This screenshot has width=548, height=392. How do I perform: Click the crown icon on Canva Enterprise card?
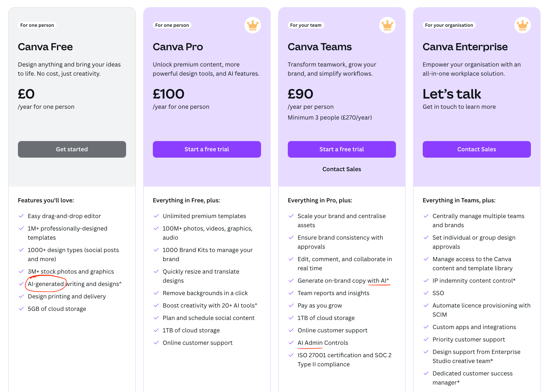522,25
